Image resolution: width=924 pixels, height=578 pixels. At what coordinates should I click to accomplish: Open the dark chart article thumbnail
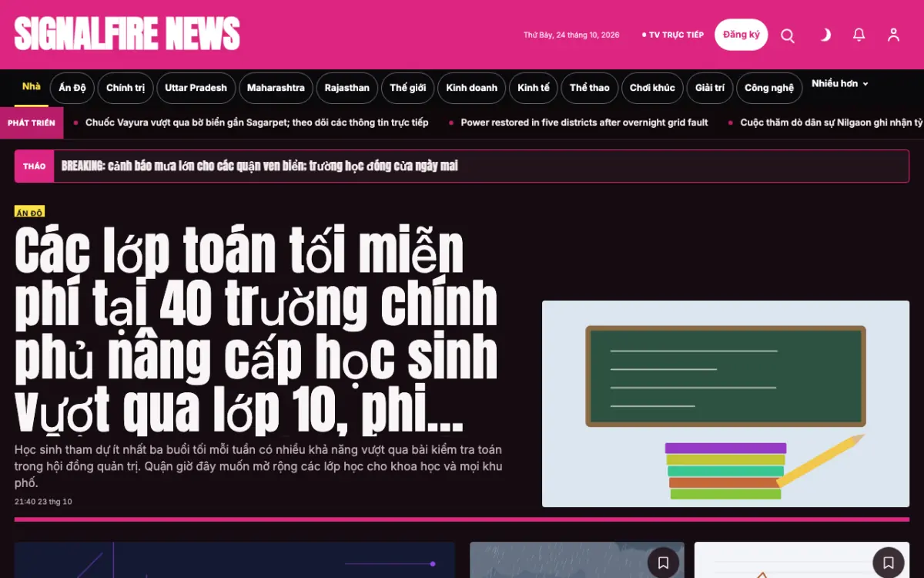tap(235, 560)
